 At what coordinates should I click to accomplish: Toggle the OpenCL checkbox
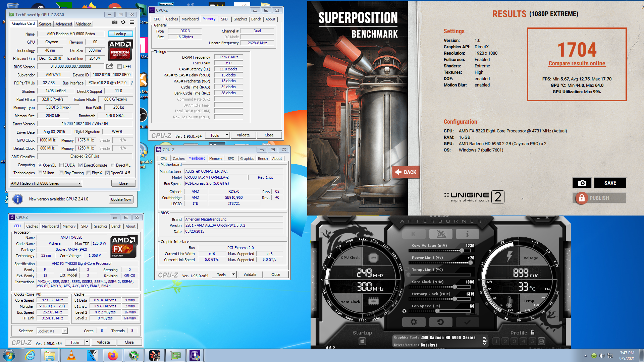(40, 165)
